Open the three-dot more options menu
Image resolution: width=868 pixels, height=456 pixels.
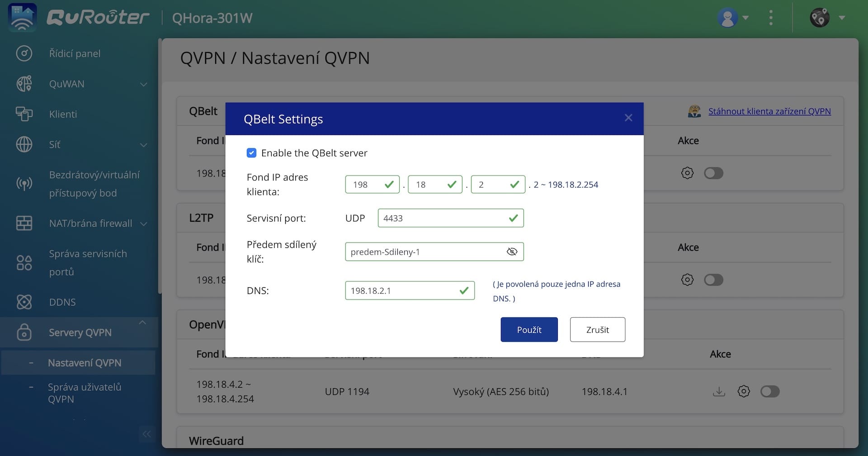[771, 18]
